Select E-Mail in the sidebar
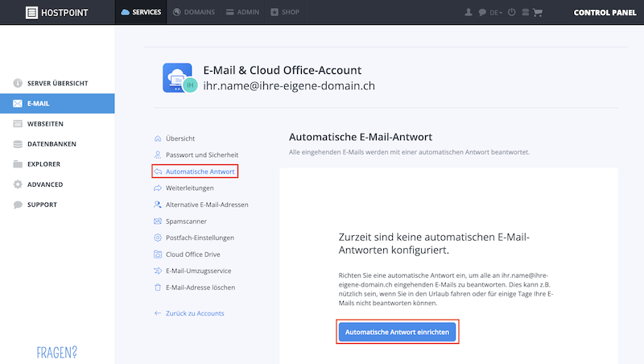 57,104
